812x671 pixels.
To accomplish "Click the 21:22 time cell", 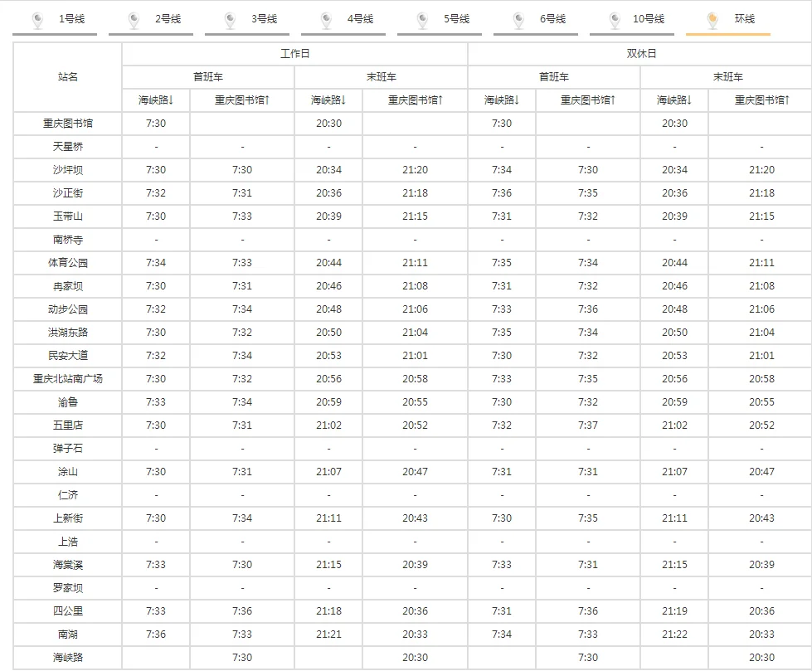I will (674, 635).
